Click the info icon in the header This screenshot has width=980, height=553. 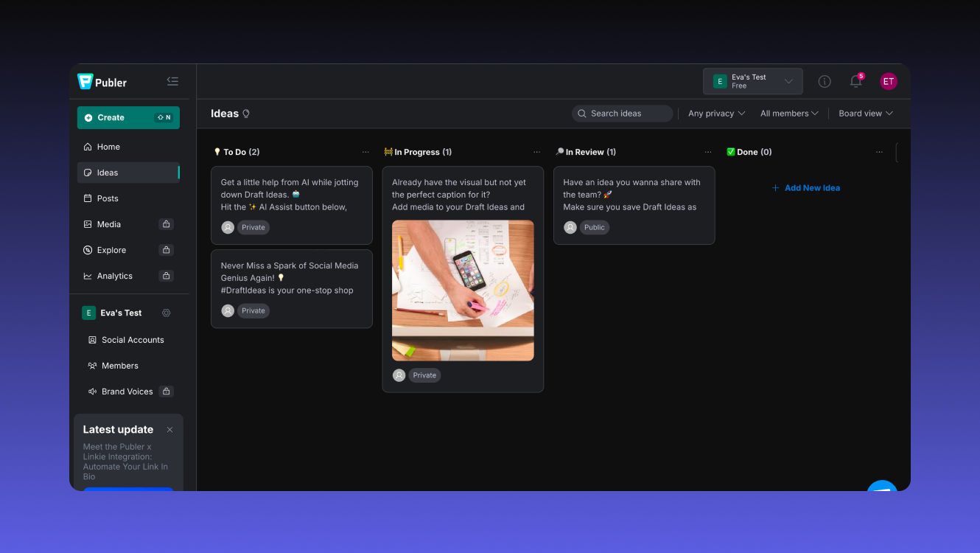coord(825,81)
